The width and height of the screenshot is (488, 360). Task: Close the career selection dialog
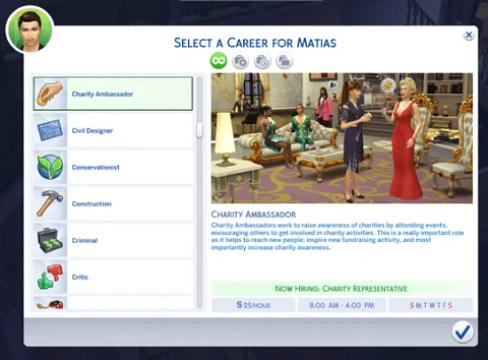click(x=469, y=35)
